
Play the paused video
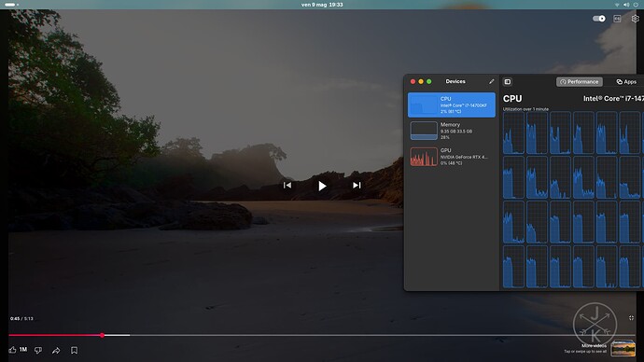pos(322,186)
